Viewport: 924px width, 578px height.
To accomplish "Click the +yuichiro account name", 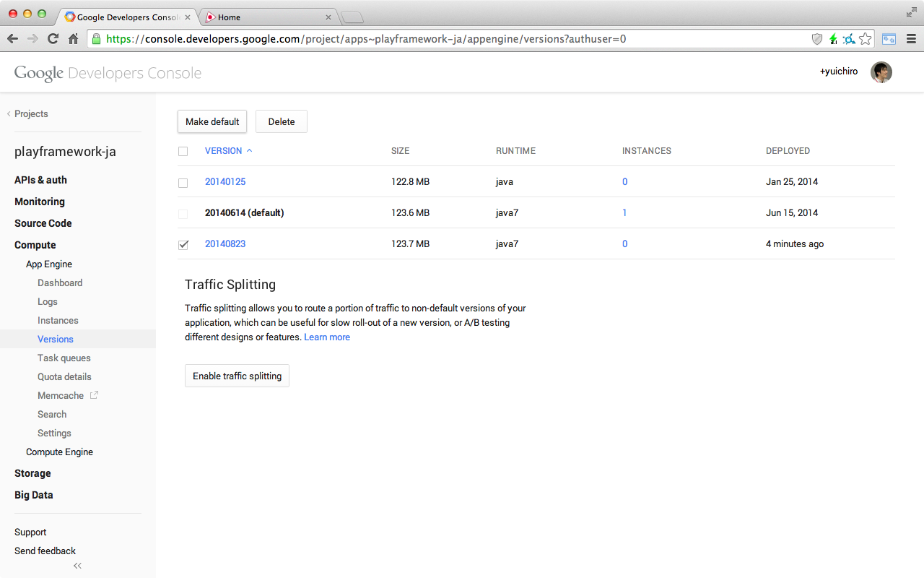I will point(839,72).
